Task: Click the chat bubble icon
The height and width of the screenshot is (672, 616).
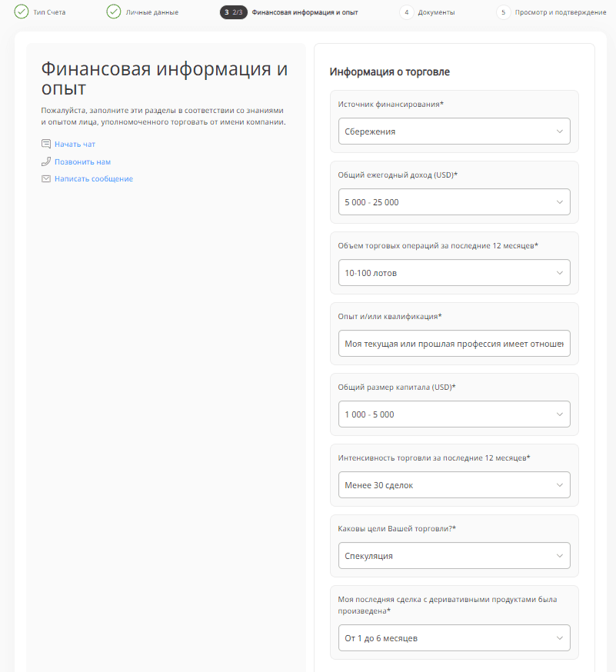Action: (x=46, y=144)
